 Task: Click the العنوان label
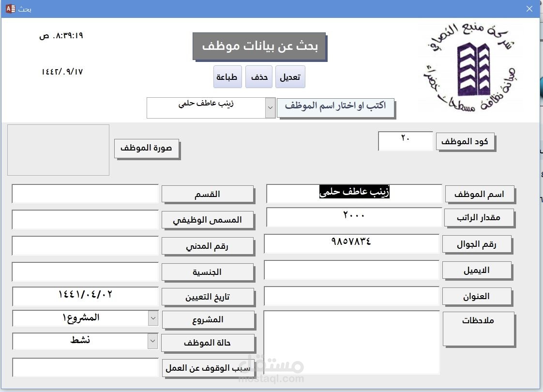click(x=477, y=297)
